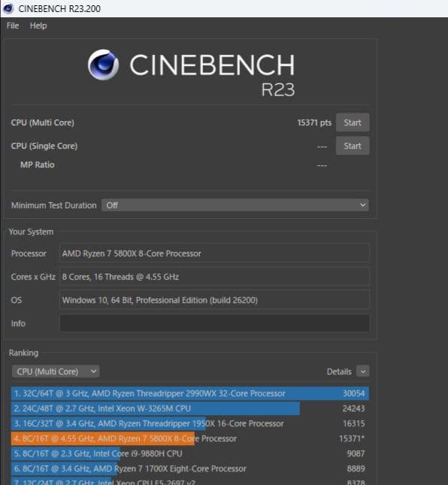Open the File menu

click(x=13, y=26)
